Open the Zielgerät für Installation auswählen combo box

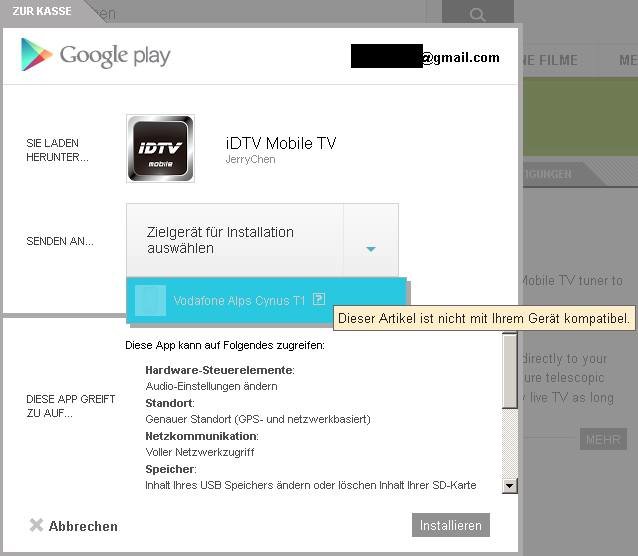[x=262, y=240]
